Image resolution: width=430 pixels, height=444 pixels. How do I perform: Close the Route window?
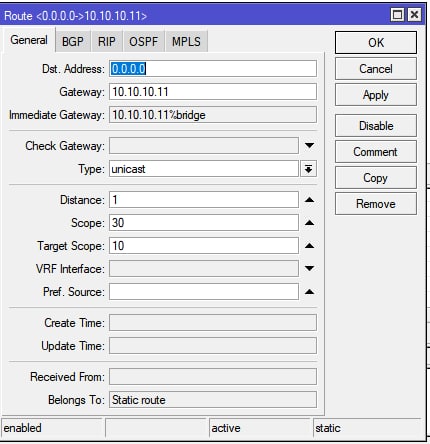pyautogui.click(x=414, y=15)
